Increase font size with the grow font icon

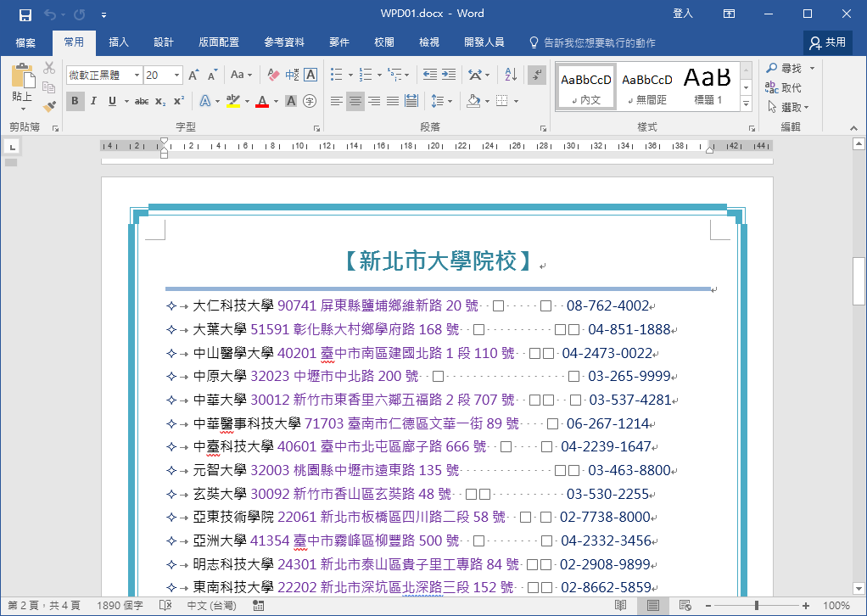click(x=193, y=75)
